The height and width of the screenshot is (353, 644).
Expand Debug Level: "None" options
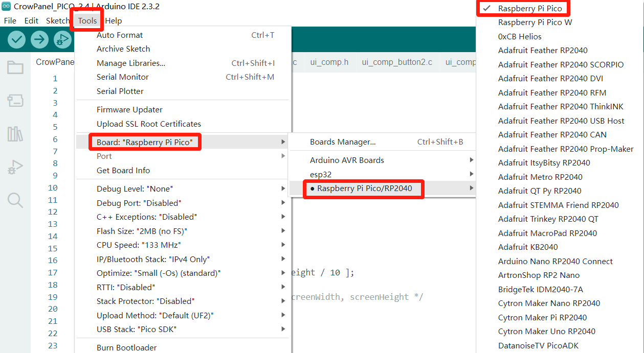coord(184,189)
